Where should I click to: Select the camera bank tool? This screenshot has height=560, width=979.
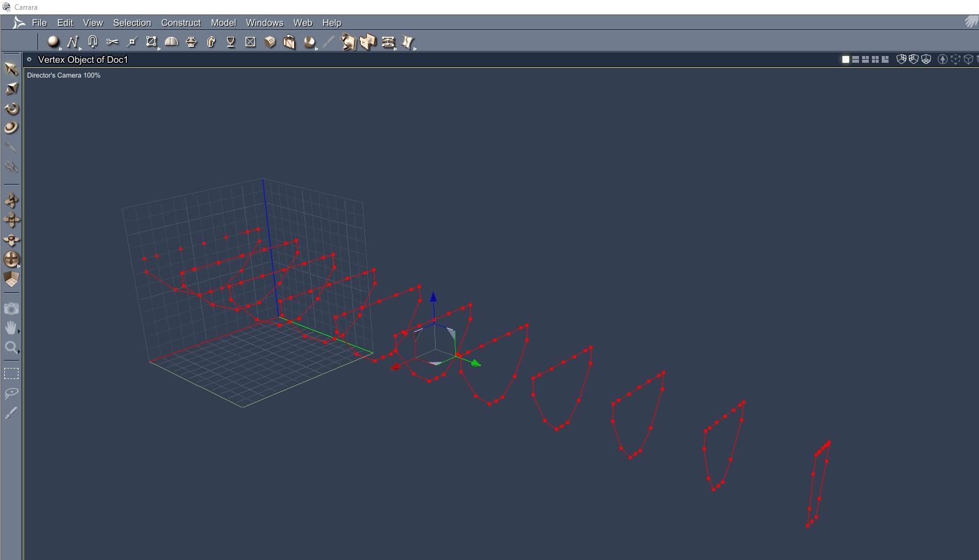tap(11, 239)
